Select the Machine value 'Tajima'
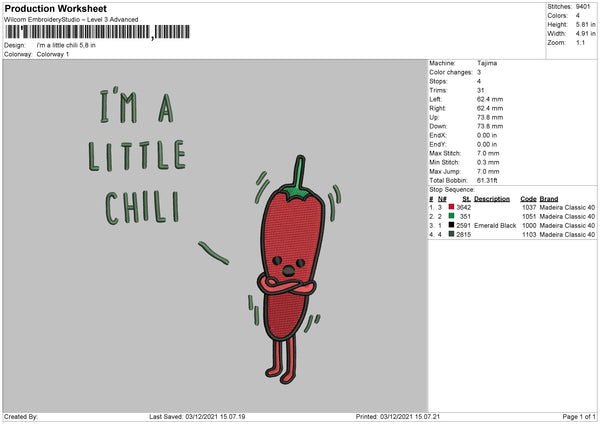Screen dimensions: 600x424 [x=487, y=63]
